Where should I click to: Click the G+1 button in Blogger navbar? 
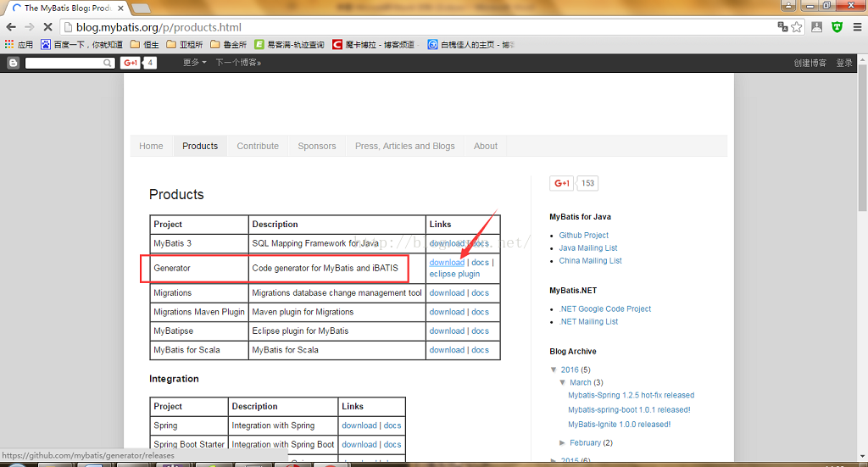(x=131, y=63)
